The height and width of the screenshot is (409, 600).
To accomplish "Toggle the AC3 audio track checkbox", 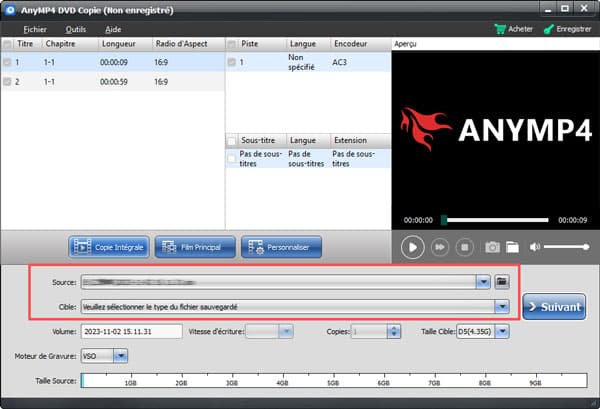I will [233, 62].
